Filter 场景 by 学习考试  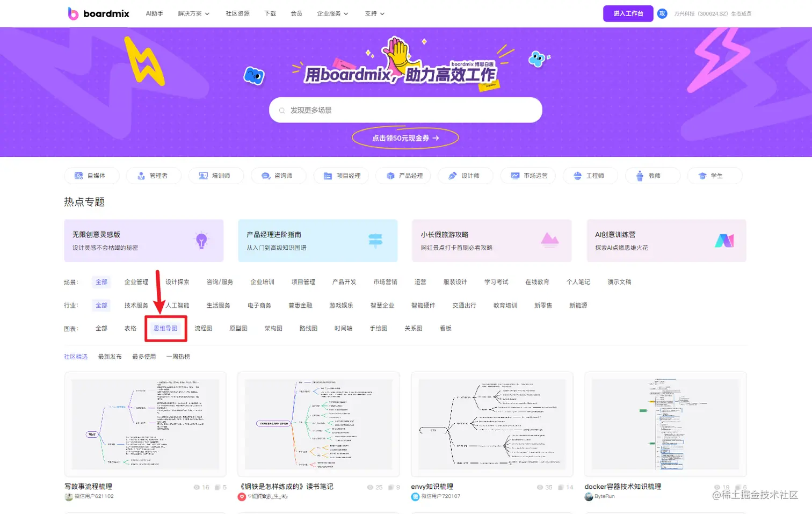click(x=496, y=282)
